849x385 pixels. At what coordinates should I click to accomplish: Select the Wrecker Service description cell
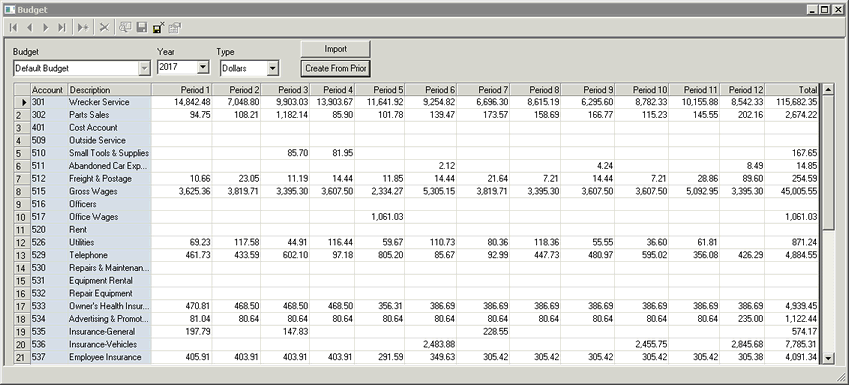click(x=109, y=102)
